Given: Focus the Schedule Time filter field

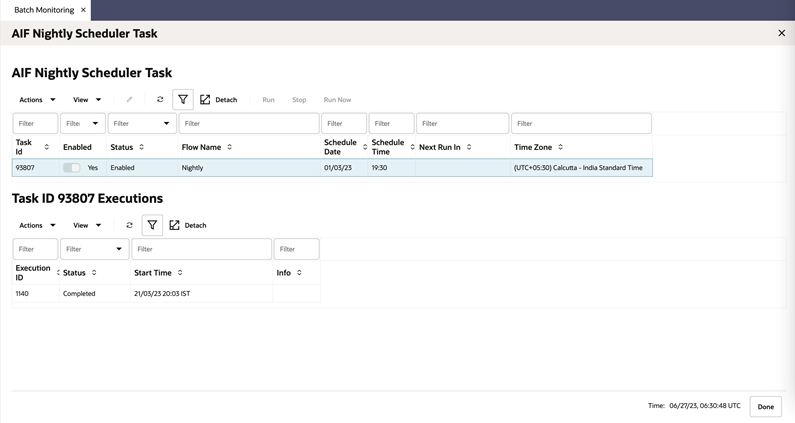Looking at the screenshot, I should click(391, 123).
